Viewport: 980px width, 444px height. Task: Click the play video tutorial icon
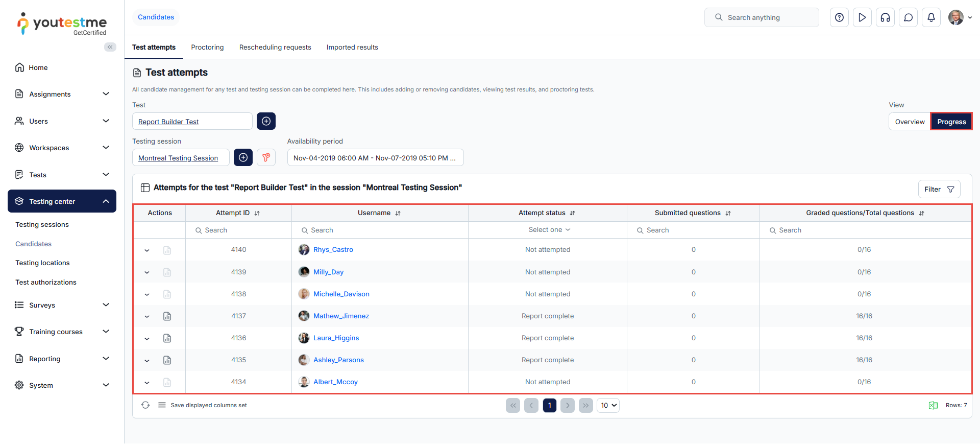click(862, 17)
